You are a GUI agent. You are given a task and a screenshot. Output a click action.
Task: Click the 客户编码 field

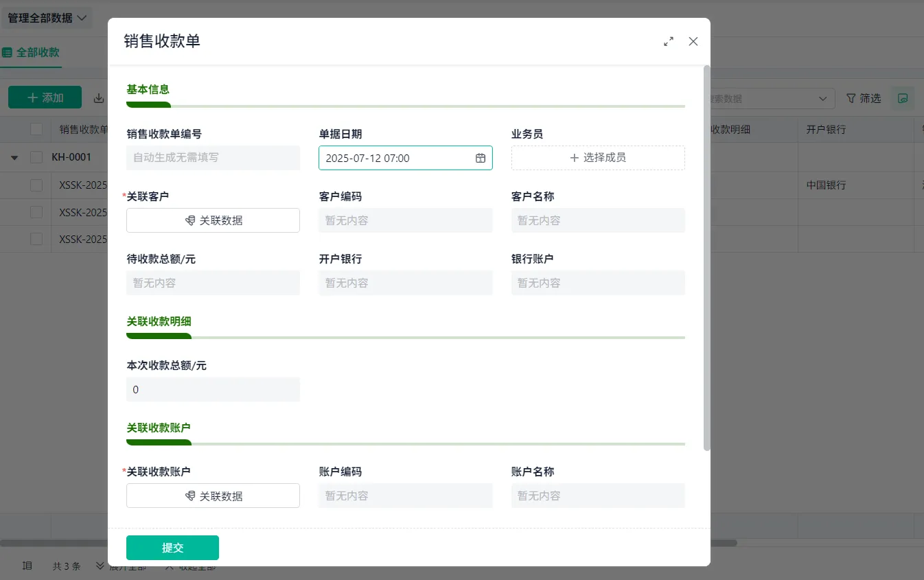[x=405, y=220]
